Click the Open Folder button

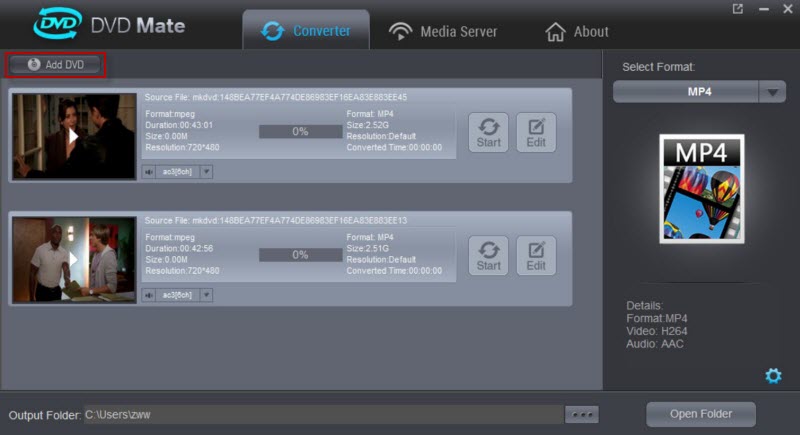pos(700,414)
